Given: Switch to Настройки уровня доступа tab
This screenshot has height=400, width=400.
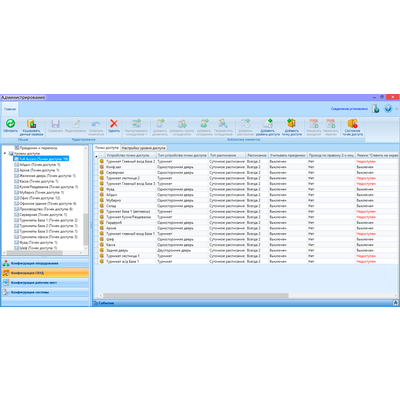Looking at the screenshot, I should click(144, 148).
